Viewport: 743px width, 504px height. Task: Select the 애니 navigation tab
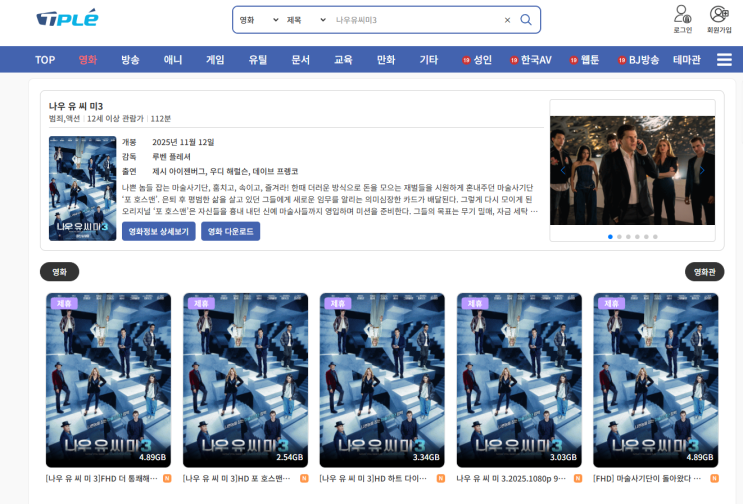click(173, 60)
